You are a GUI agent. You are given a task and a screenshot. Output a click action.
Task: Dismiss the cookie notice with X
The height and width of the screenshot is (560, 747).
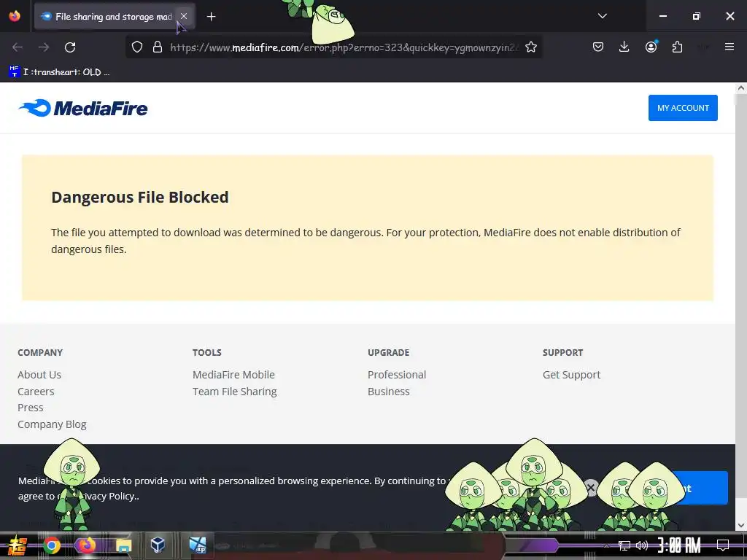pyautogui.click(x=591, y=488)
